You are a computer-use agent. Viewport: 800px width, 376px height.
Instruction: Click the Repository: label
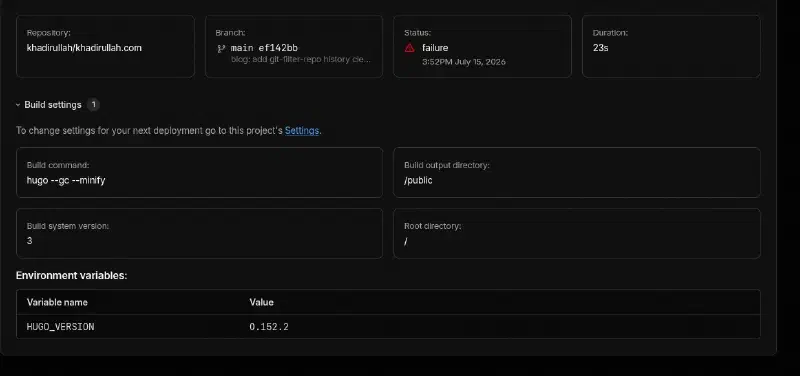pos(48,33)
